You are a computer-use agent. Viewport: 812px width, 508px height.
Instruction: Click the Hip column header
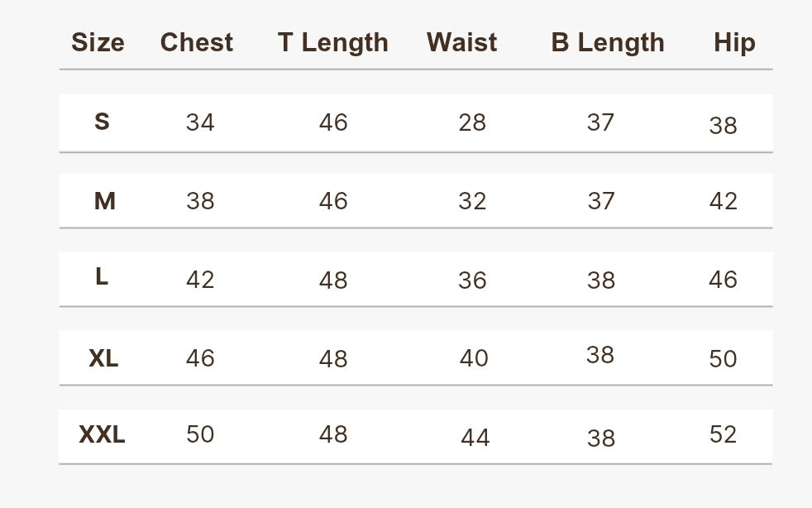coord(734,43)
